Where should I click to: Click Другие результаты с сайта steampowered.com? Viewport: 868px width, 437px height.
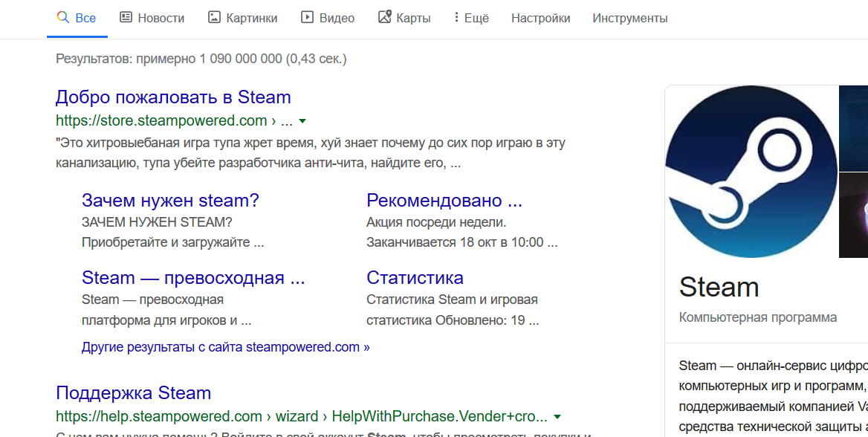226,347
